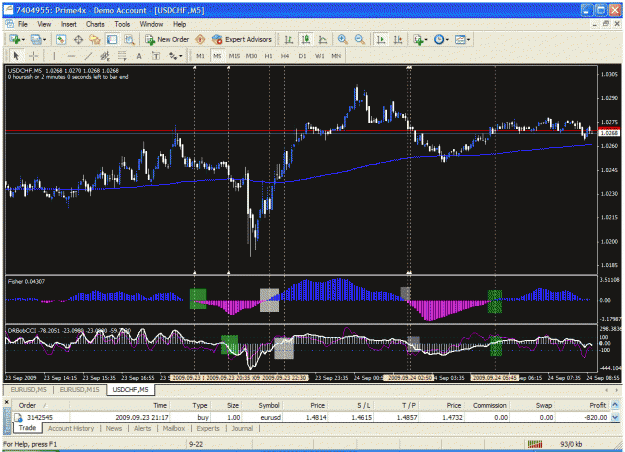The width and height of the screenshot is (625, 452).
Task: Open the Tools menu
Action: click(122, 24)
